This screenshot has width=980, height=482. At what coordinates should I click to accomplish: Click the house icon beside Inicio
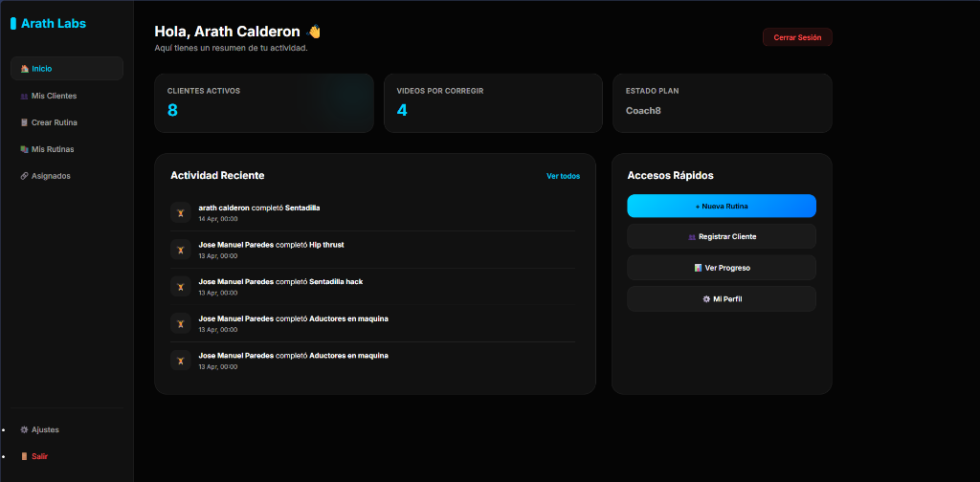click(x=24, y=69)
